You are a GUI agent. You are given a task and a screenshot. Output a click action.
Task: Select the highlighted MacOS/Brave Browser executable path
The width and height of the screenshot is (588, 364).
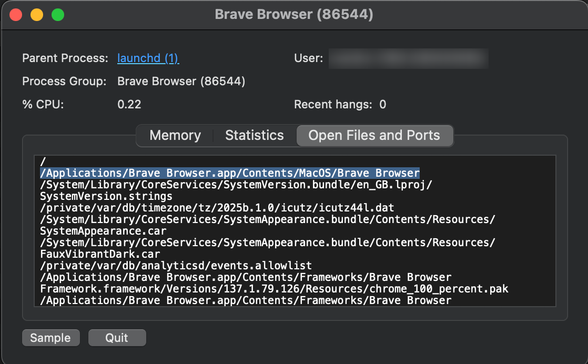tap(230, 173)
